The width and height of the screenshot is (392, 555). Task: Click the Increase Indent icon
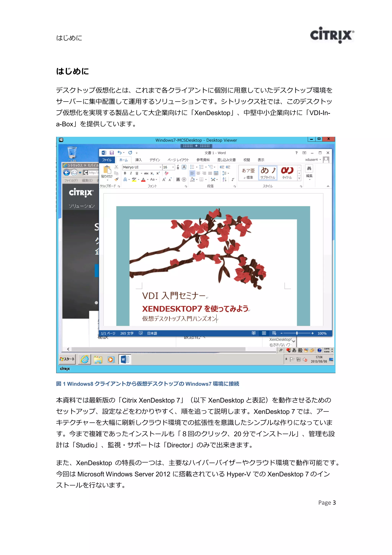point(228,167)
